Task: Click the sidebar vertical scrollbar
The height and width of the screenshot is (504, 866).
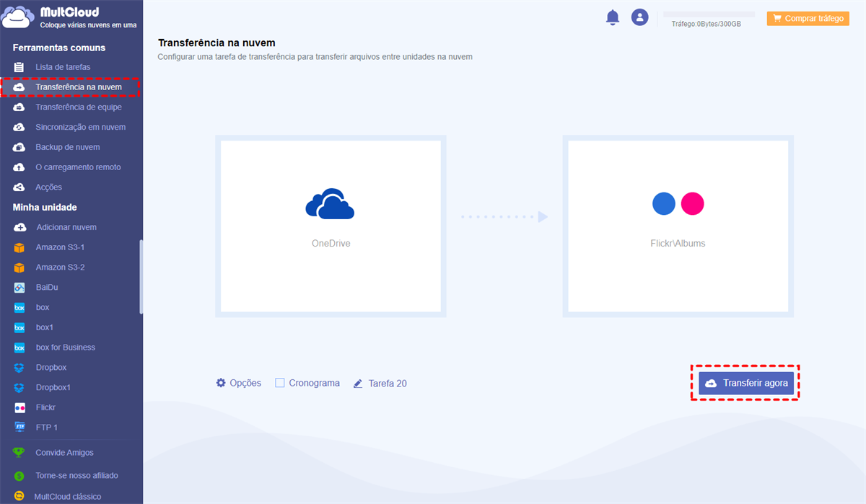Action: point(141,278)
